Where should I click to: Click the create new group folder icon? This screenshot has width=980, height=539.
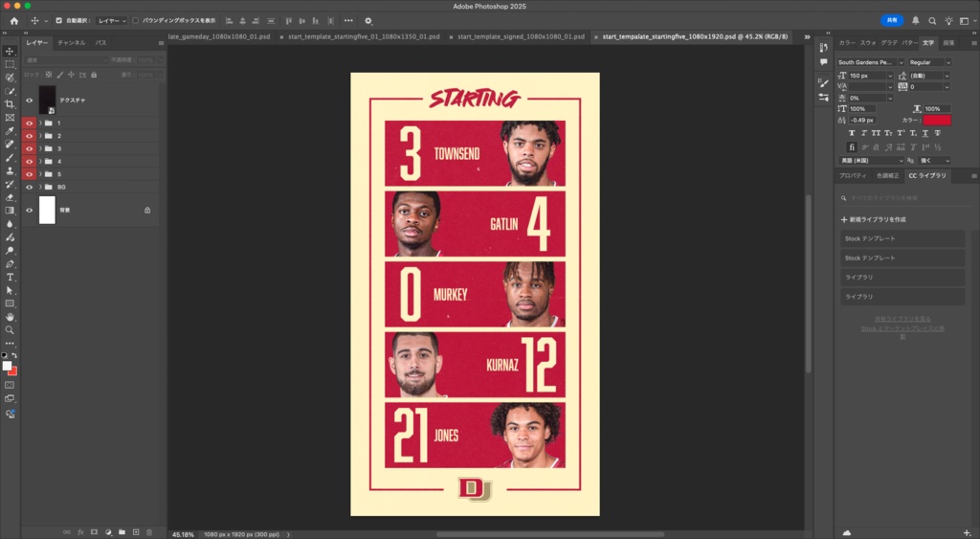point(122,532)
